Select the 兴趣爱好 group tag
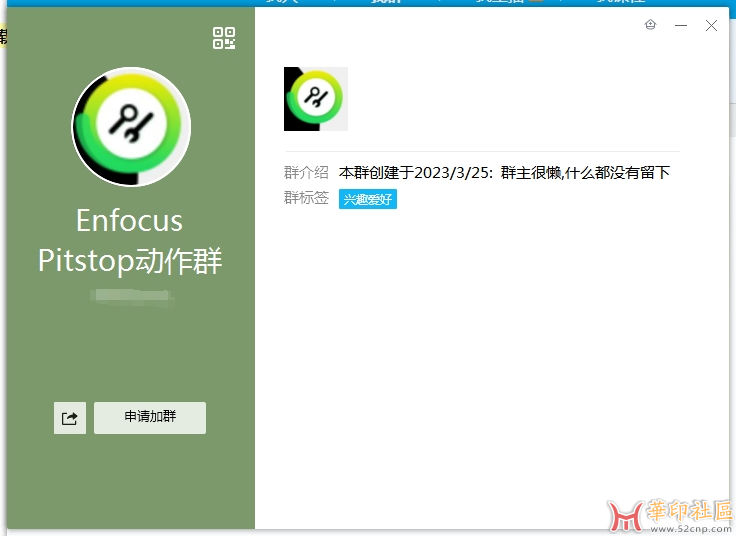The width and height of the screenshot is (736, 536). pyautogui.click(x=368, y=199)
